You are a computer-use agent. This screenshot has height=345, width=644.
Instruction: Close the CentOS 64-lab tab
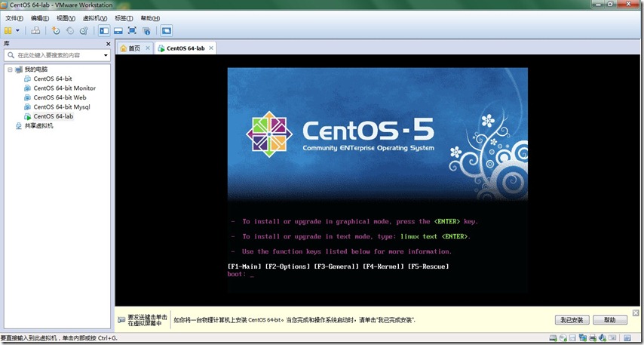click(211, 48)
